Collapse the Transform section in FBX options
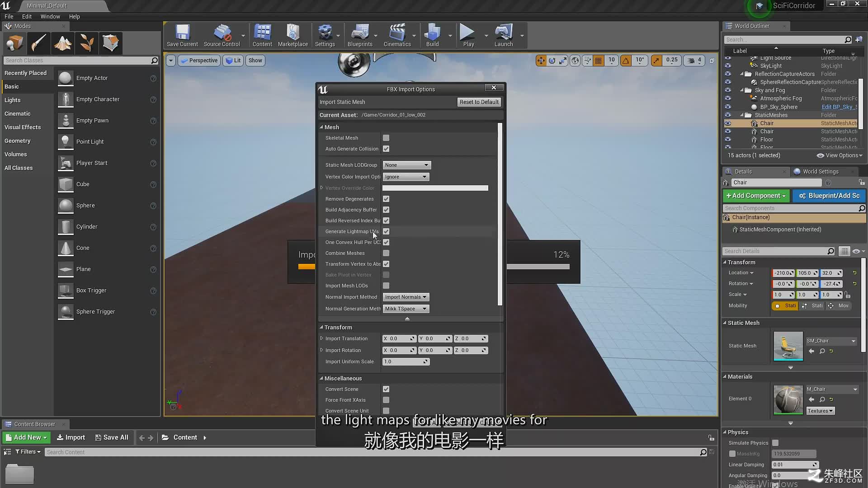Screen dimensions: 868x488 [x=321, y=327]
